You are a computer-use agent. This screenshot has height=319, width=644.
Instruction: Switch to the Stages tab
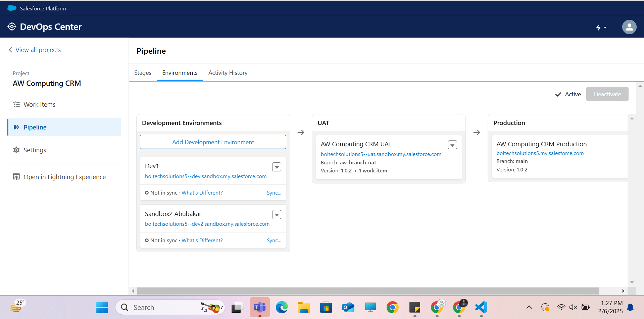(143, 73)
